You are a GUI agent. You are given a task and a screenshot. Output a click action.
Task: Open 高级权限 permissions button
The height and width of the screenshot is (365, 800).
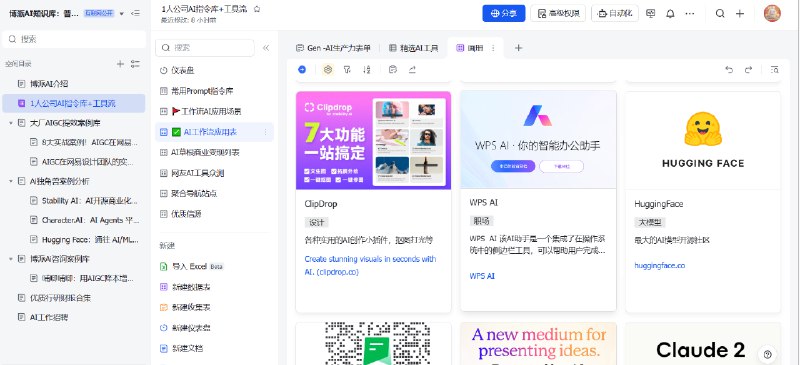558,14
